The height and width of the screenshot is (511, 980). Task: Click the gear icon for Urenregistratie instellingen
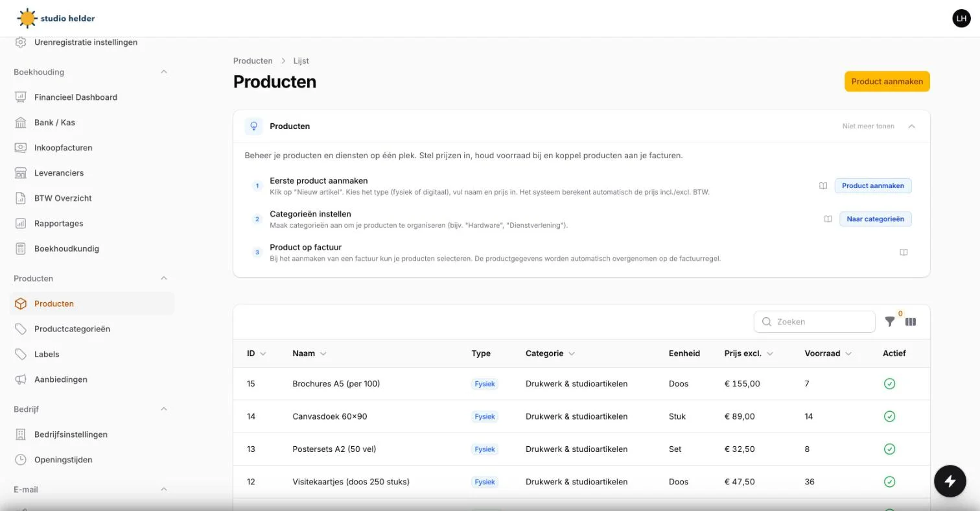point(21,42)
